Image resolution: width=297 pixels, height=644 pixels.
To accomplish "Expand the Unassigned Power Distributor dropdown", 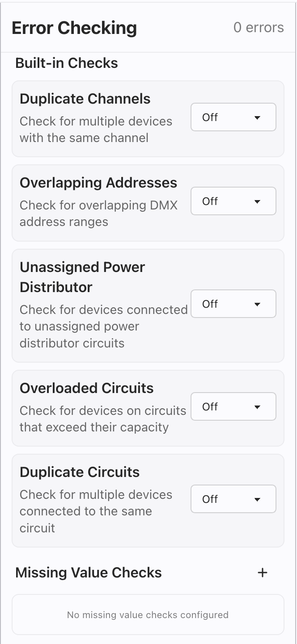I will coord(233,304).
